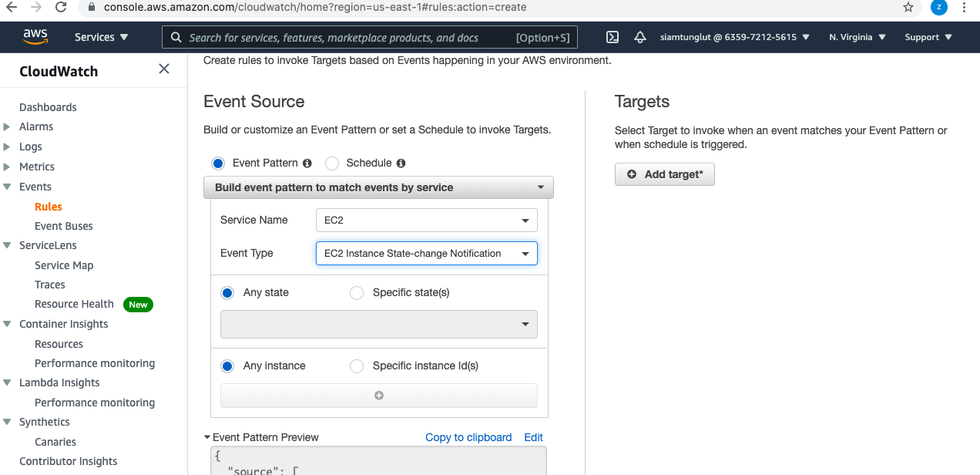Open Performance monitoring under Lambda Insights
The width and height of the screenshot is (980, 475).
(95, 403)
